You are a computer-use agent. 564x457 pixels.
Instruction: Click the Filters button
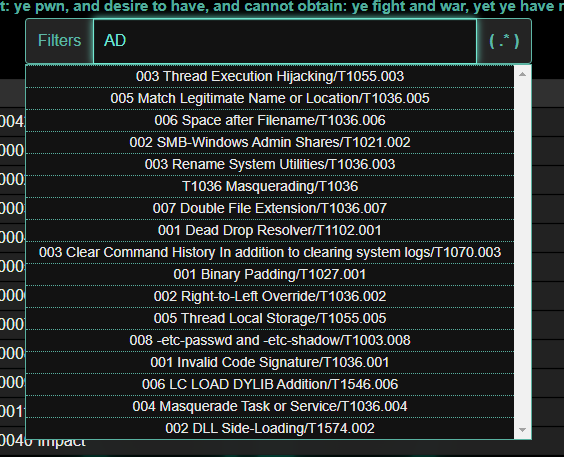click(x=59, y=41)
